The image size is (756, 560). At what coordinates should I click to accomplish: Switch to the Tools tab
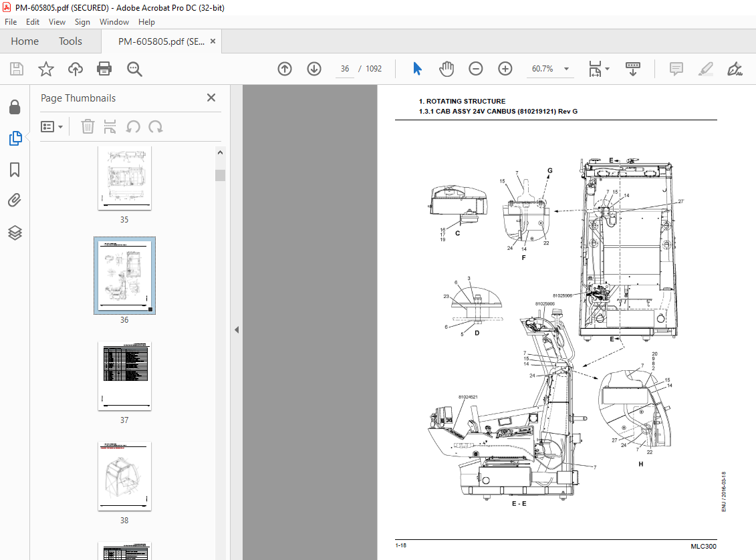point(70,41)
